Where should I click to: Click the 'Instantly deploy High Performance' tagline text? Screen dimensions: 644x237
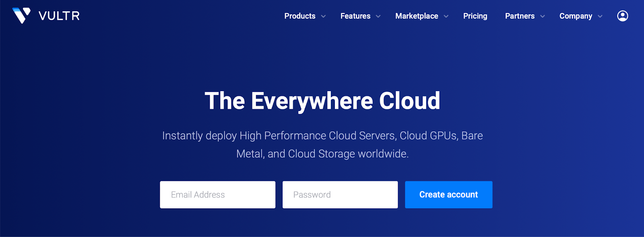322,145
